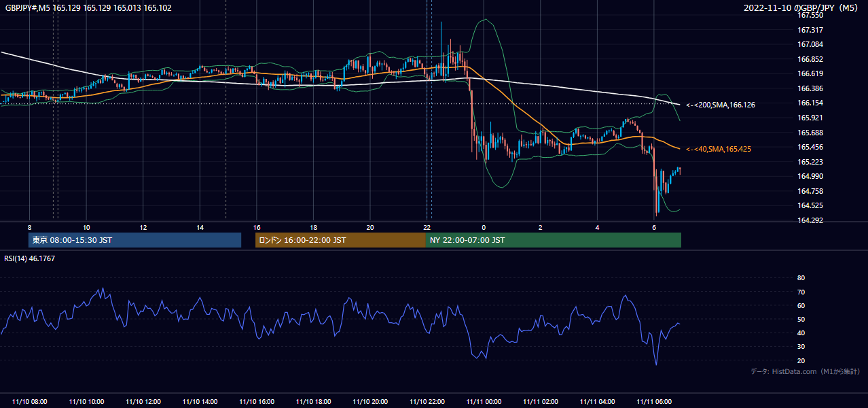Select the 200 SMA label reading 166.126
Image resolution: width=868 pixels, height=408 pixels.
tap(721, 105)
